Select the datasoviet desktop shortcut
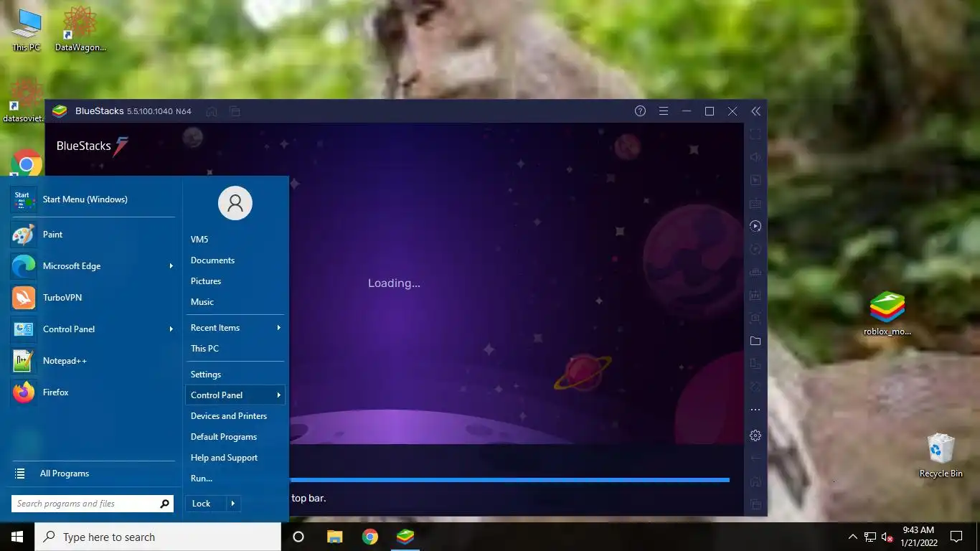Screen dimensions: 980x551 click(24, 100)
